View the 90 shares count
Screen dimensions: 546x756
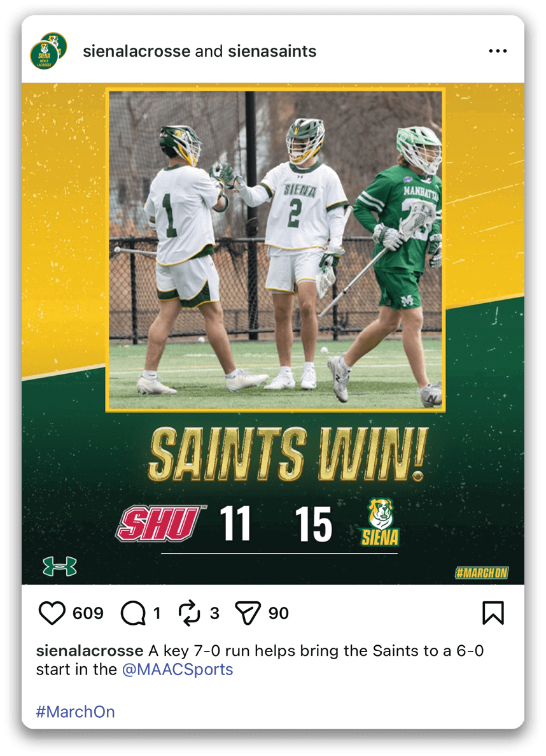[x=279, y=613]
